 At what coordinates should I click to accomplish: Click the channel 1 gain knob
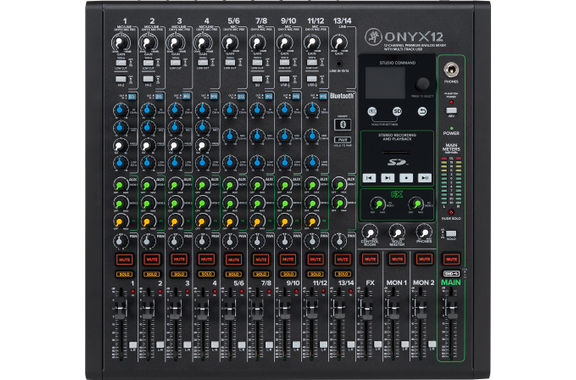coord(120,43)
